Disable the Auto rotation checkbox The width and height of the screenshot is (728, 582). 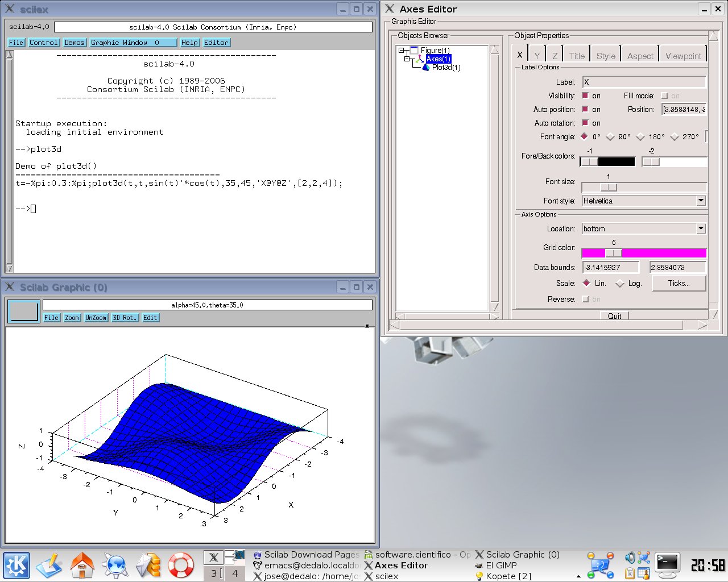(585, 123)
